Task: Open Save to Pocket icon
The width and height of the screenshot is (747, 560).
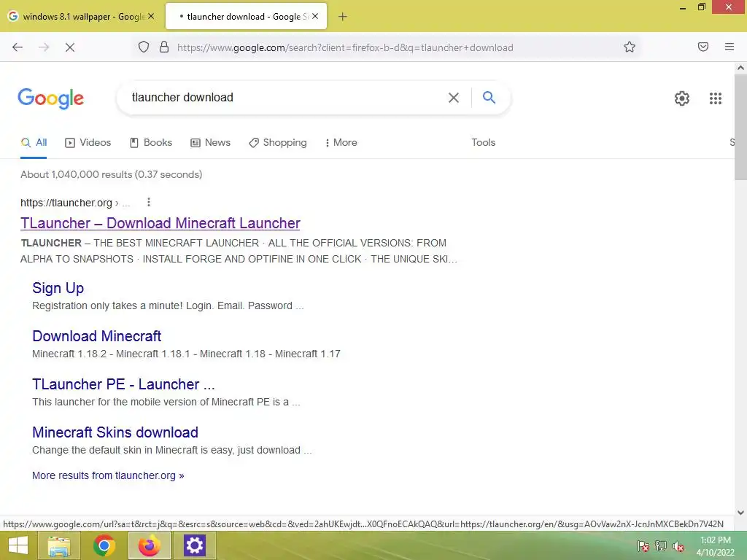Action: pos(703,47)
